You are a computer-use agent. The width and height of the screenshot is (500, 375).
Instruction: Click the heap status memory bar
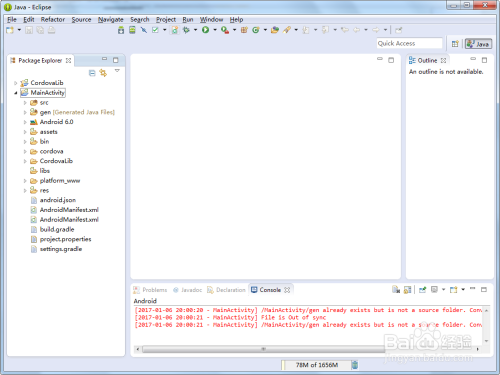click(317, 365)
